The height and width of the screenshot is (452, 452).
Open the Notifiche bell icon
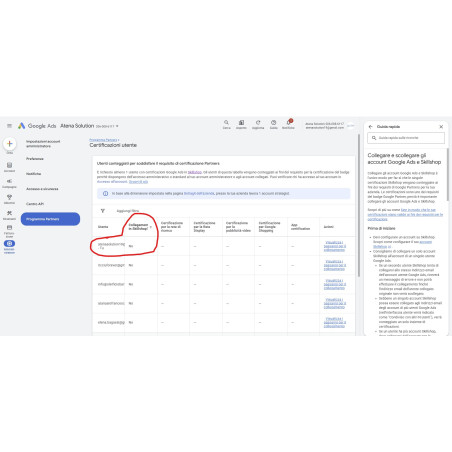click(288, 124)
